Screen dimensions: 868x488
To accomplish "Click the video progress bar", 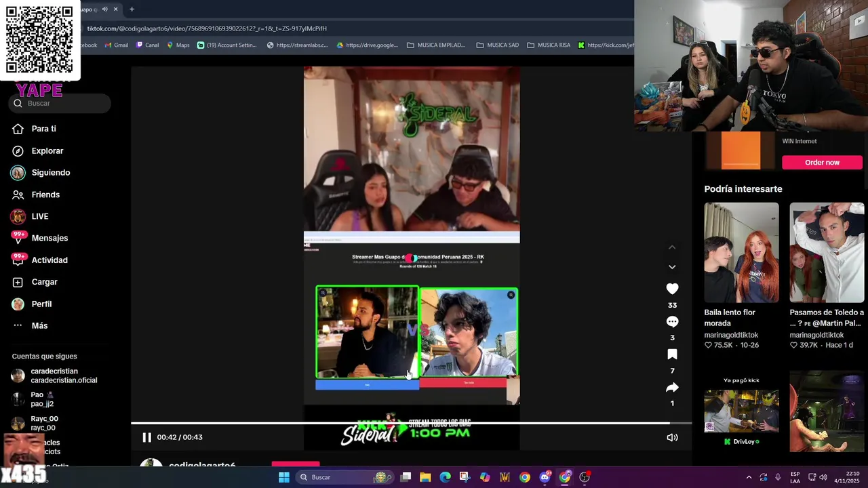I will [411, 424].
